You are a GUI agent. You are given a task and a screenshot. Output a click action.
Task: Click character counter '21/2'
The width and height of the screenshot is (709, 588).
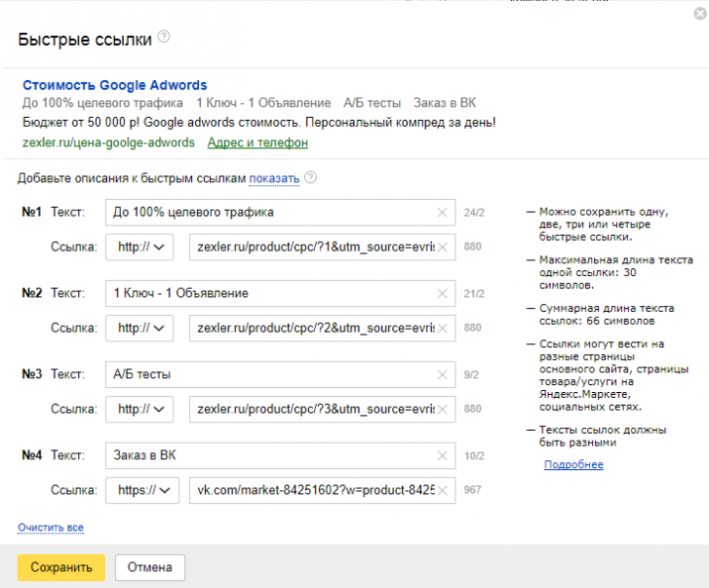click(474, 294)
